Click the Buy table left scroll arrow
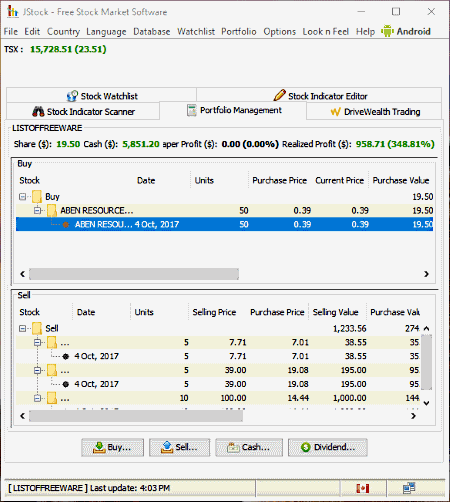The height and width of the screenshot is (502, 450). point(22,274)
